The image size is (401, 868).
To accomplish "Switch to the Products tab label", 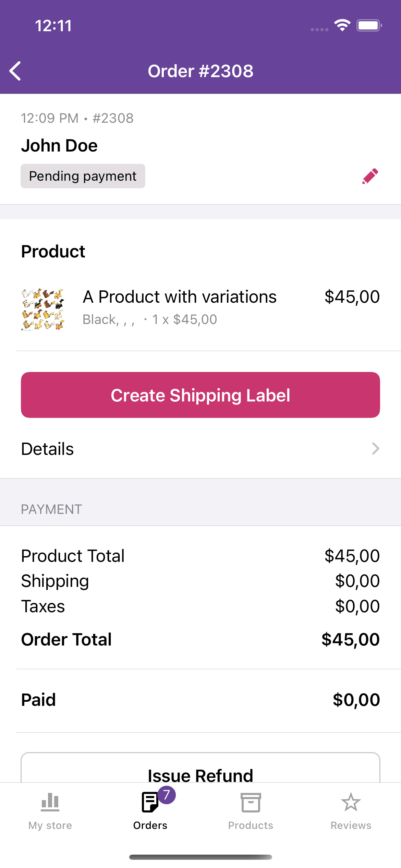I will click(251, 825).
